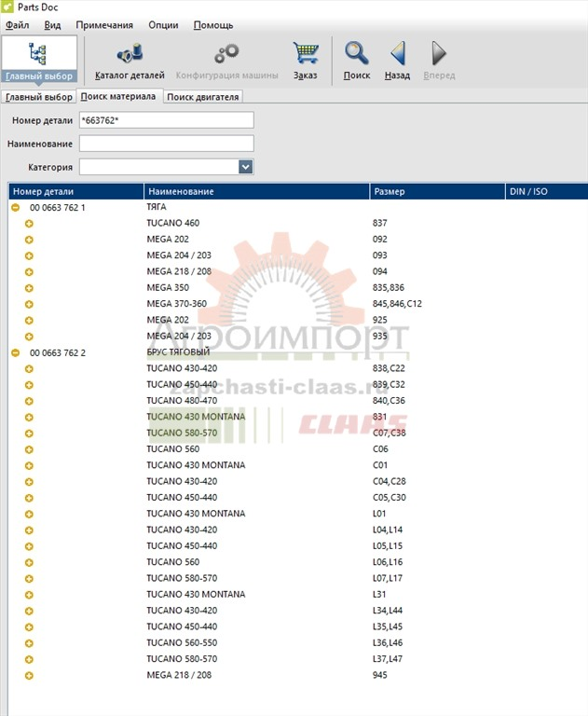This screenshot has width=588, height=716.
Task: Go back with Назад arrow
Action: (x=397, y=61)
